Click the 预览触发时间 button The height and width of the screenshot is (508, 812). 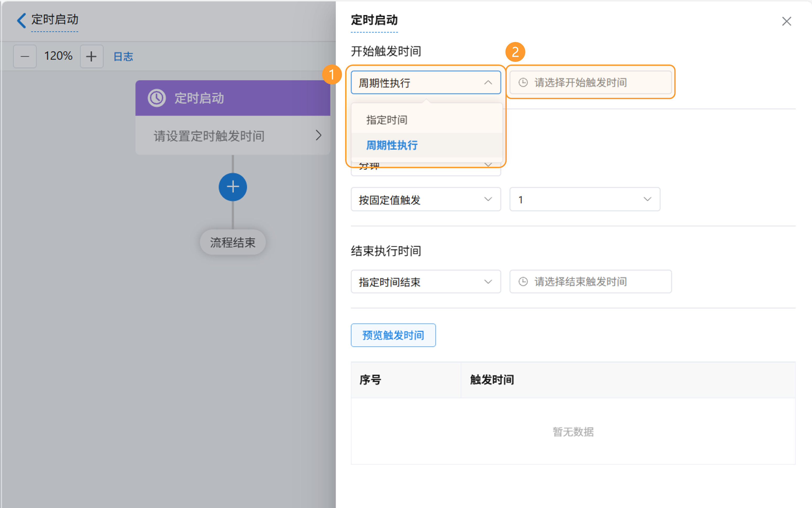click(x=393, y=335)
